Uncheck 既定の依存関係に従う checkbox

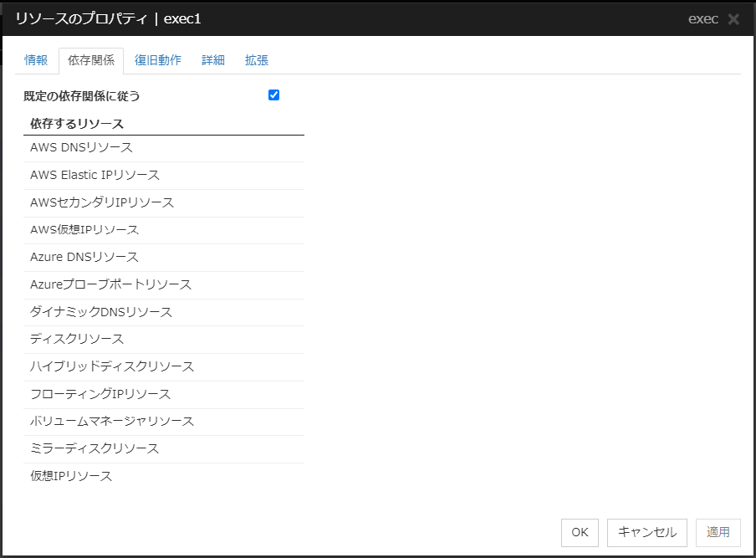click(273, 95)
